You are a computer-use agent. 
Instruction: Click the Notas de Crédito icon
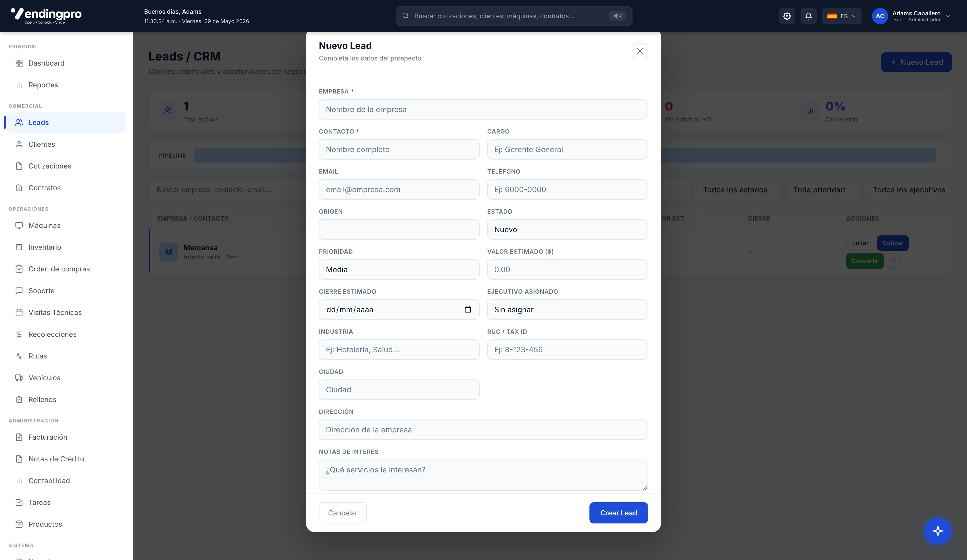[x=19, y=459]
